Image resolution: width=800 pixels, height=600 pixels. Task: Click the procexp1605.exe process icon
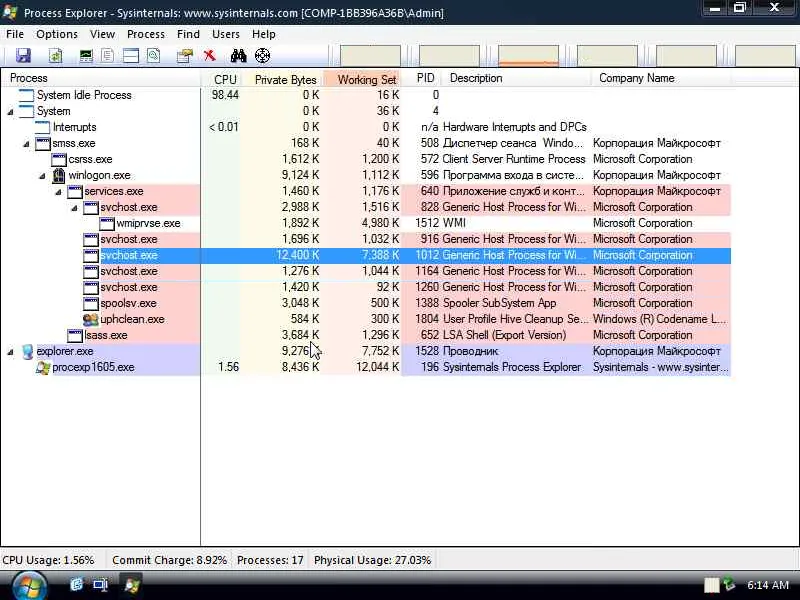(43, 367)
